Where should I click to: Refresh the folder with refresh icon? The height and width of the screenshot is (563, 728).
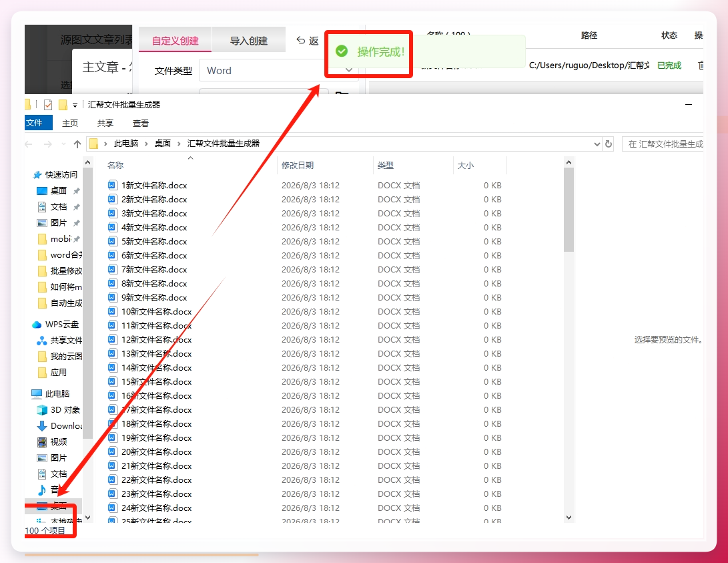[609, 144]
